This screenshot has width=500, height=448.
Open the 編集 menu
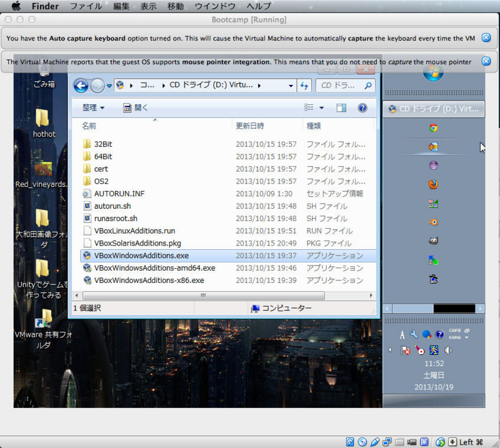pyautogui.click(x=121, y=6)
